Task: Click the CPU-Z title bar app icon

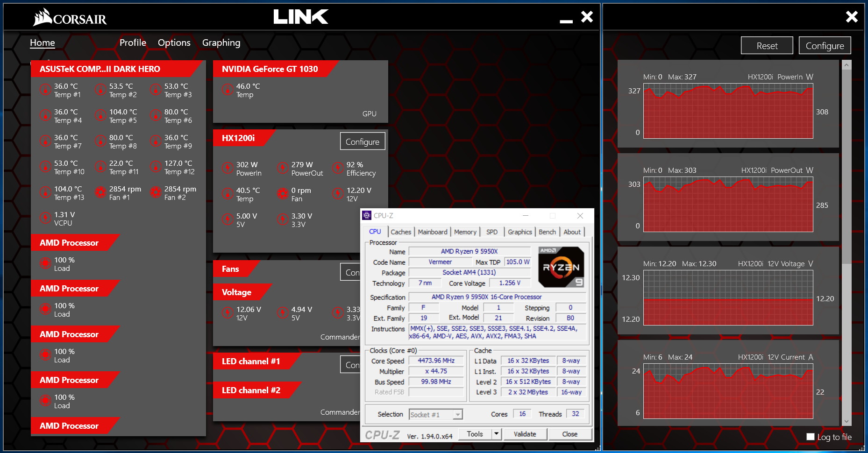Action: [x=367, y=215]
